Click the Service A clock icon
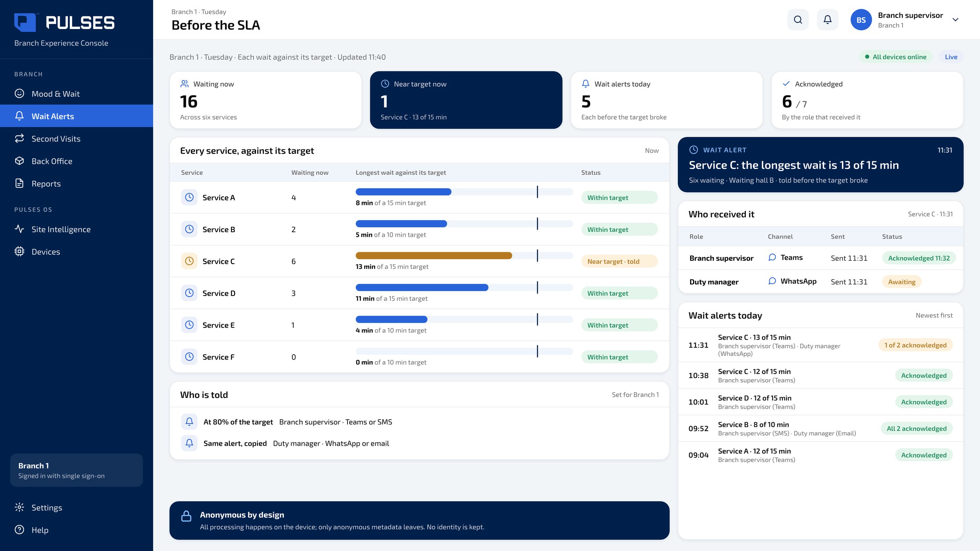The height and width of the screenshot is (551, 980). pyautogui.click(x=189, y=197)
